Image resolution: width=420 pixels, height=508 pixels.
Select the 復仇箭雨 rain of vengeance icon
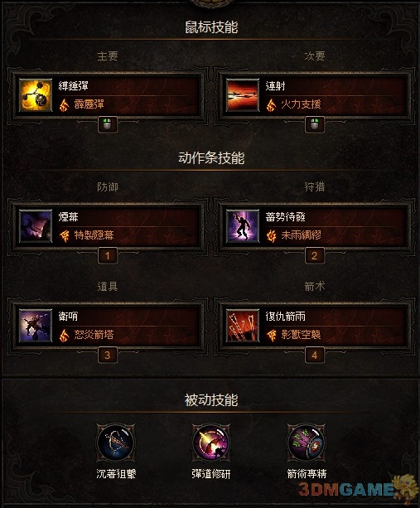(243, 326)
